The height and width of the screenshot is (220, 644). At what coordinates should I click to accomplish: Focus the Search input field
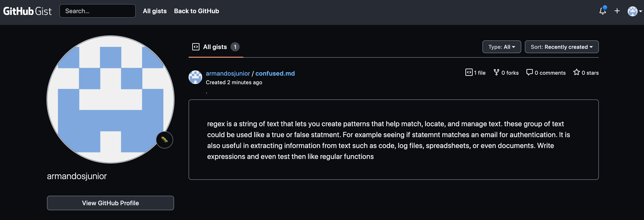pos(98,11)
